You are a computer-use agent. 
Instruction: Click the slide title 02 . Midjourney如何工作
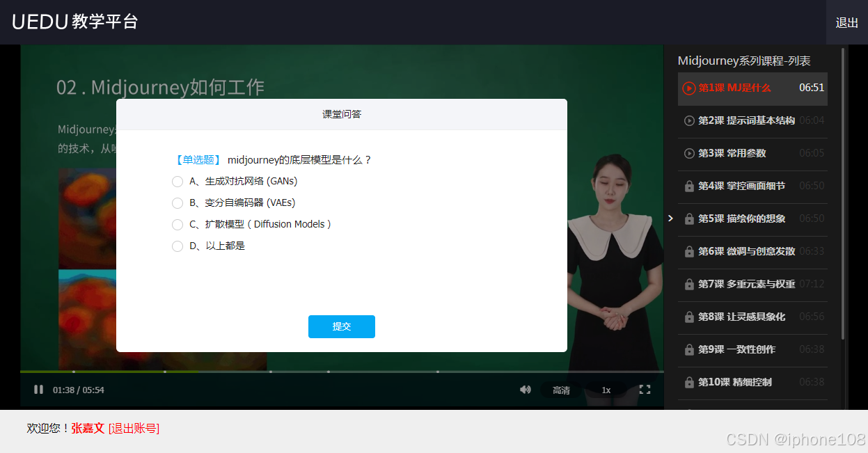pos(160,88)
